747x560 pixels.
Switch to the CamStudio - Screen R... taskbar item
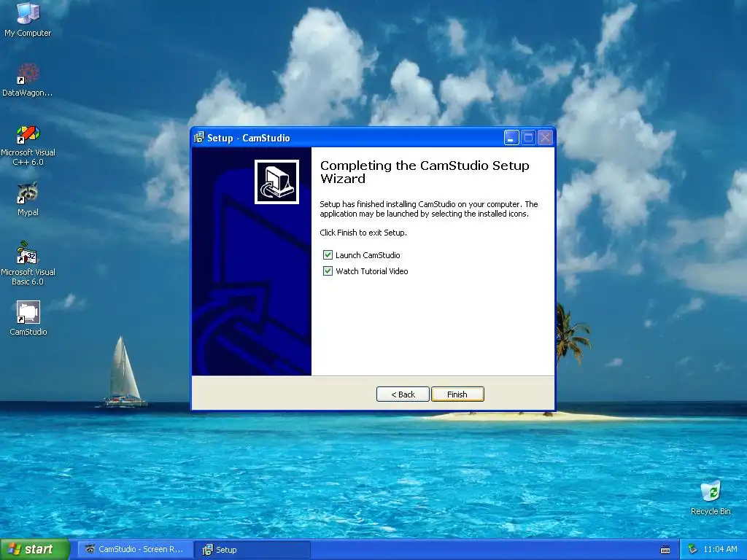[x=135, y=550]
